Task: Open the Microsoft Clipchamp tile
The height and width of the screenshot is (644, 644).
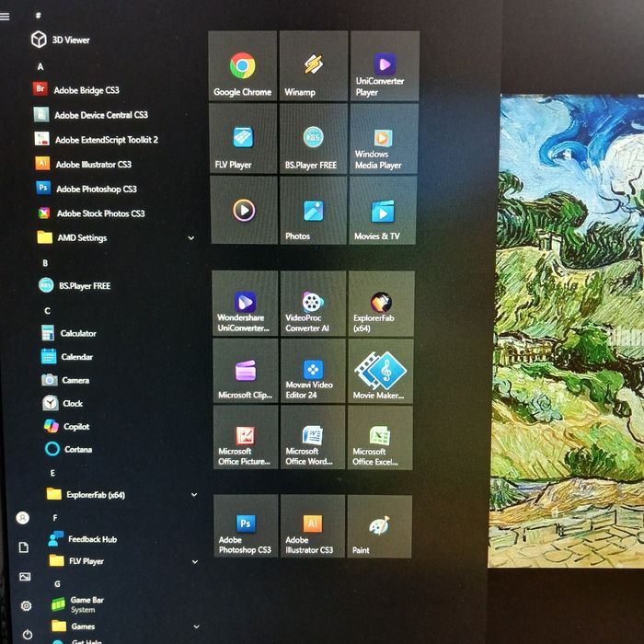Action: (x=246, y=371)
